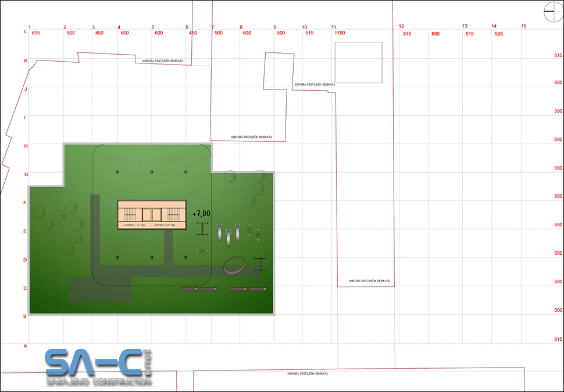Click grid axis number 3
564x392 pixels.
pos(93,27)
